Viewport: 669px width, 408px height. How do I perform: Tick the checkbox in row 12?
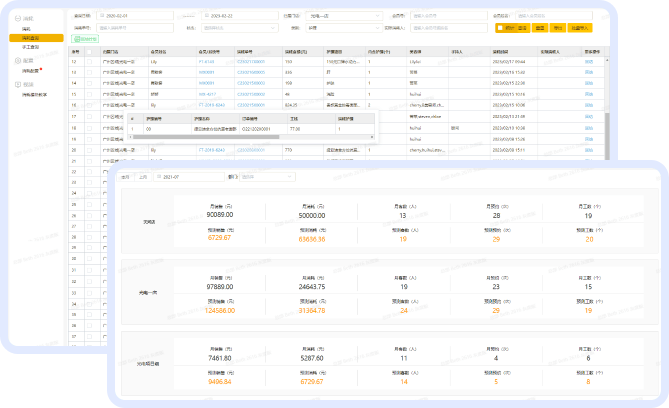(x=89, y=62)
